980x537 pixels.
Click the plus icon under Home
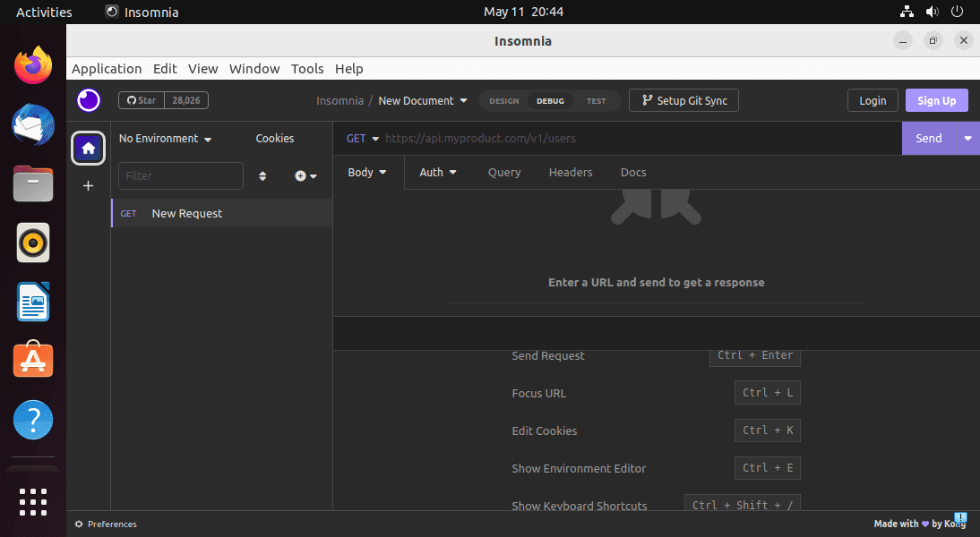coord(88,185)
